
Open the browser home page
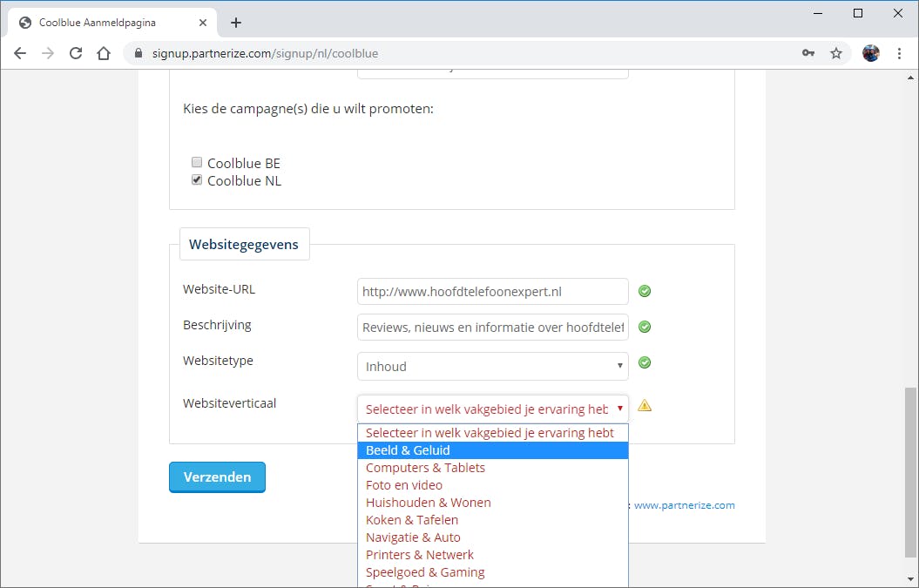click(104, 53)
